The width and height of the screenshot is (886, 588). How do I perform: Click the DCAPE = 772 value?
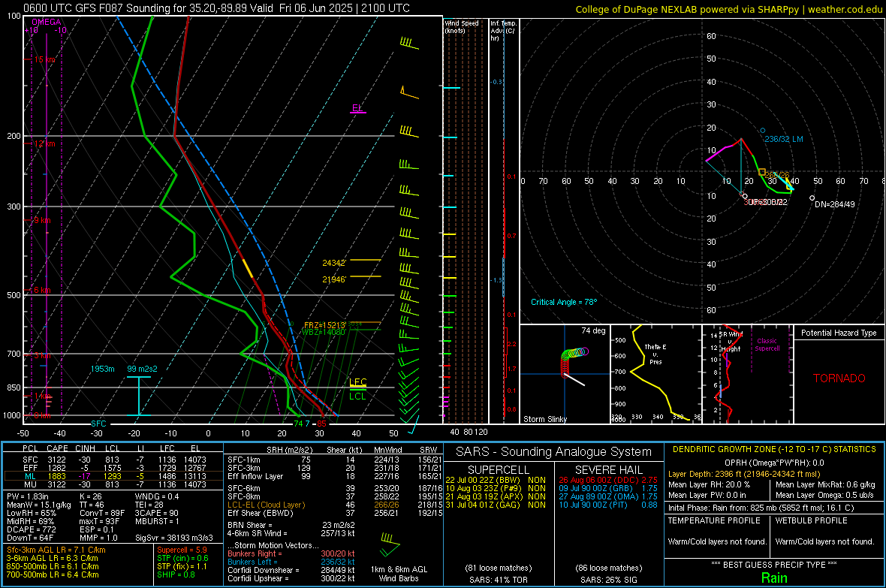(x=31, y=529)
